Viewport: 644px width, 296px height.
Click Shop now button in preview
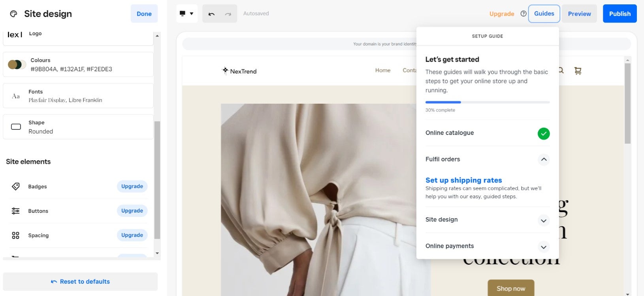511,288
